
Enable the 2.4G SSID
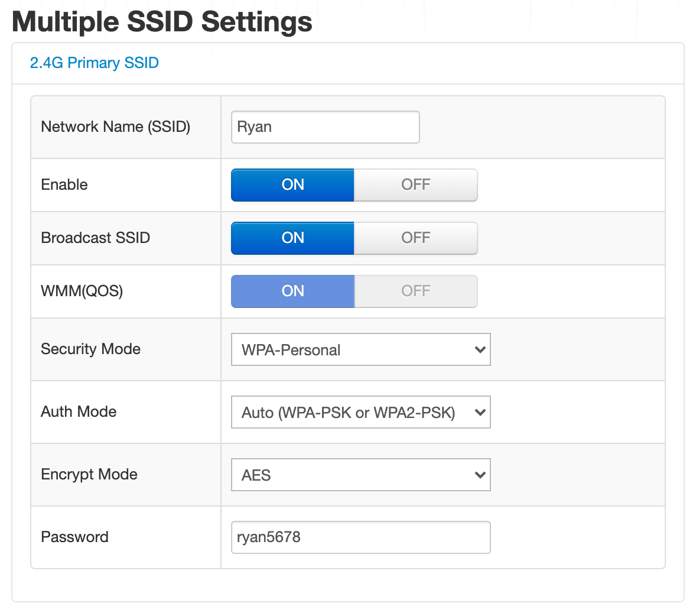click(292, 184)
